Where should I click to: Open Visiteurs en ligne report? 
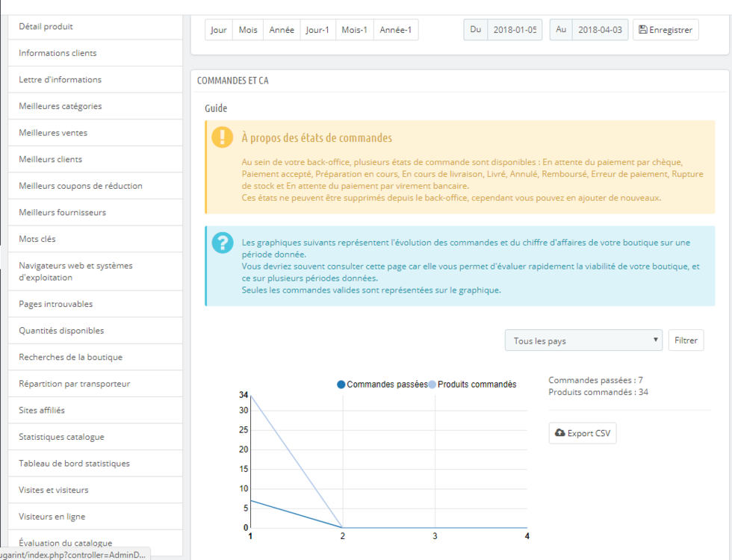pyautogui.click(x=96, y=517)
